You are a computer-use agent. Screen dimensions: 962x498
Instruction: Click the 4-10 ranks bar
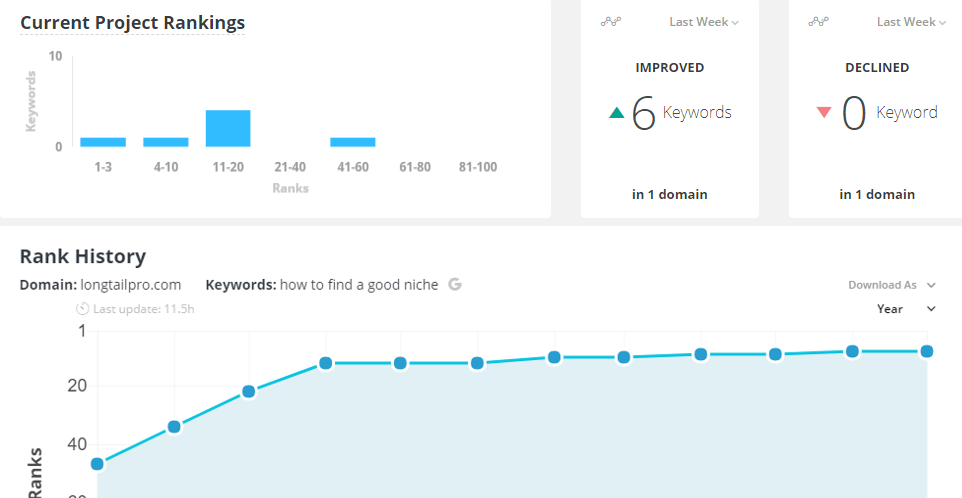[166, 142]
